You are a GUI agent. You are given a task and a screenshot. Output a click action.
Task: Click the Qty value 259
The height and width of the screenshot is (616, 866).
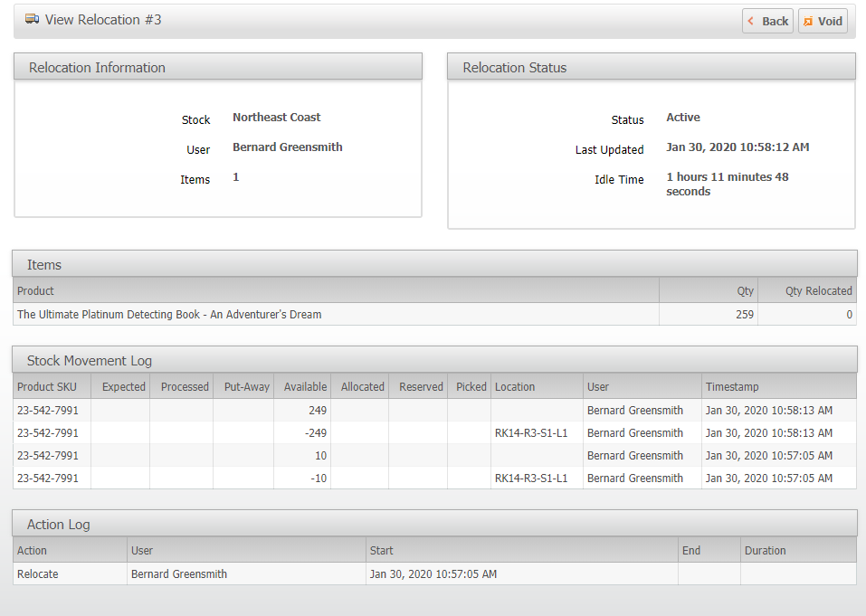point(745,314)
